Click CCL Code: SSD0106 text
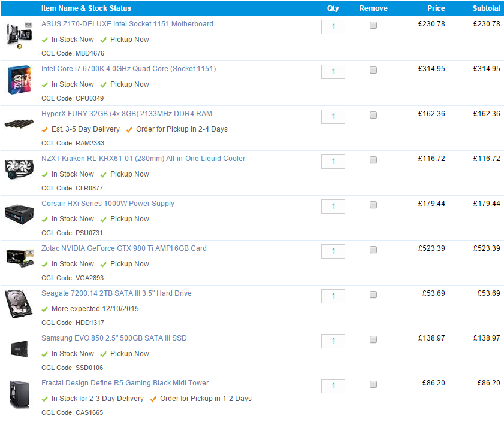This screenshot has width=504, height=422. (73, 368)
